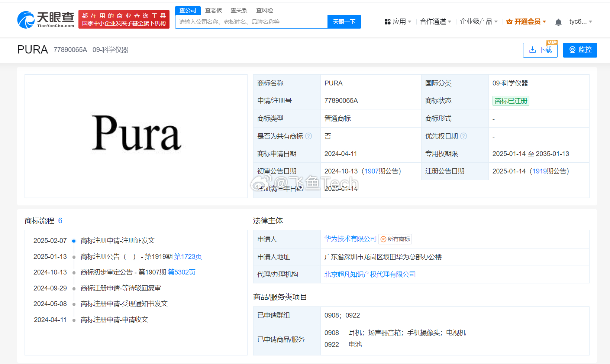Click the help icon next to 优先权日期

coord(464,136)
